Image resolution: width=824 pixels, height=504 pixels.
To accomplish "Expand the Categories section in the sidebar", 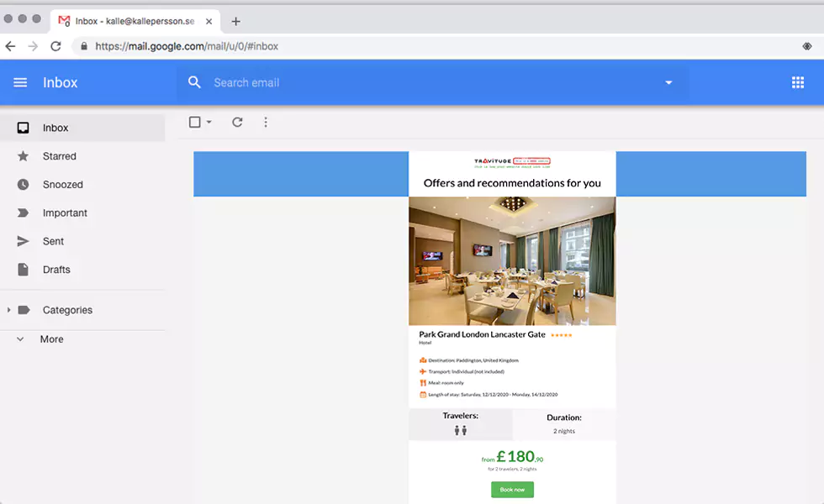I will tap(8, 310).
